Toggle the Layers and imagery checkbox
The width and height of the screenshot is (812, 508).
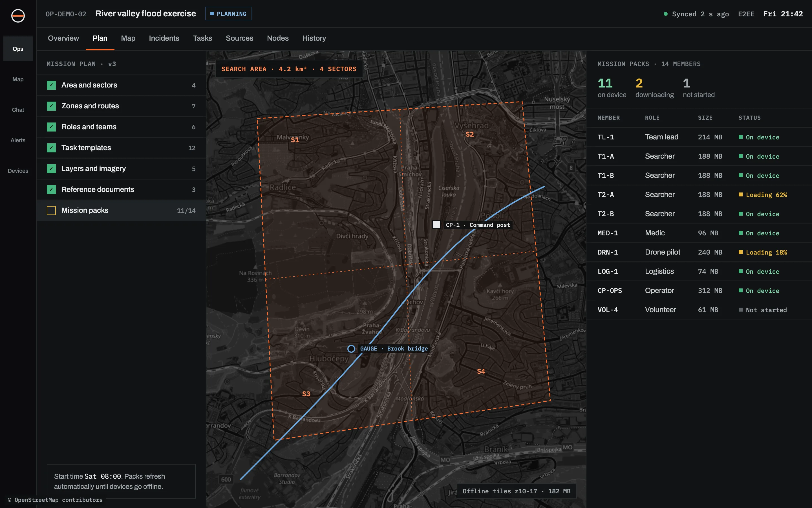tap(51, 169)
